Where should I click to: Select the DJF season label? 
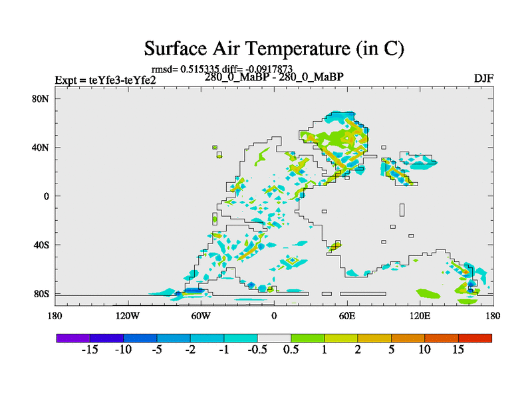(x=483, y=78)
